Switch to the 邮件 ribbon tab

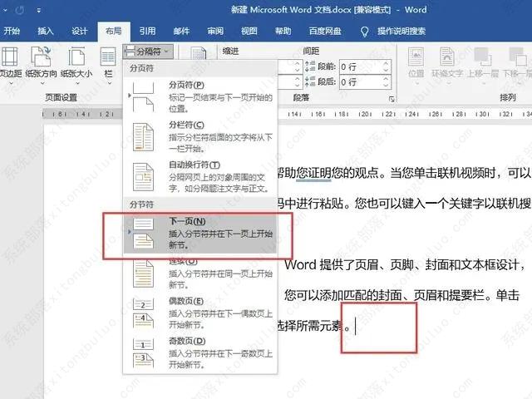pos(181,32)
